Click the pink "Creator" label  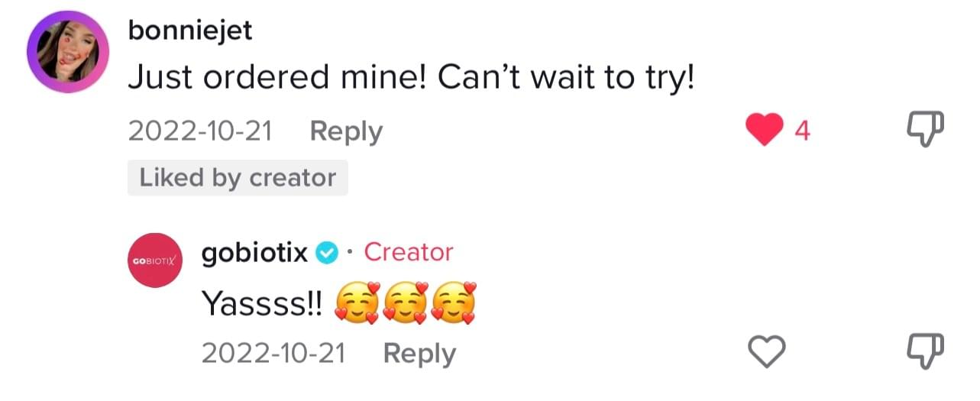[x=409, y=252]
